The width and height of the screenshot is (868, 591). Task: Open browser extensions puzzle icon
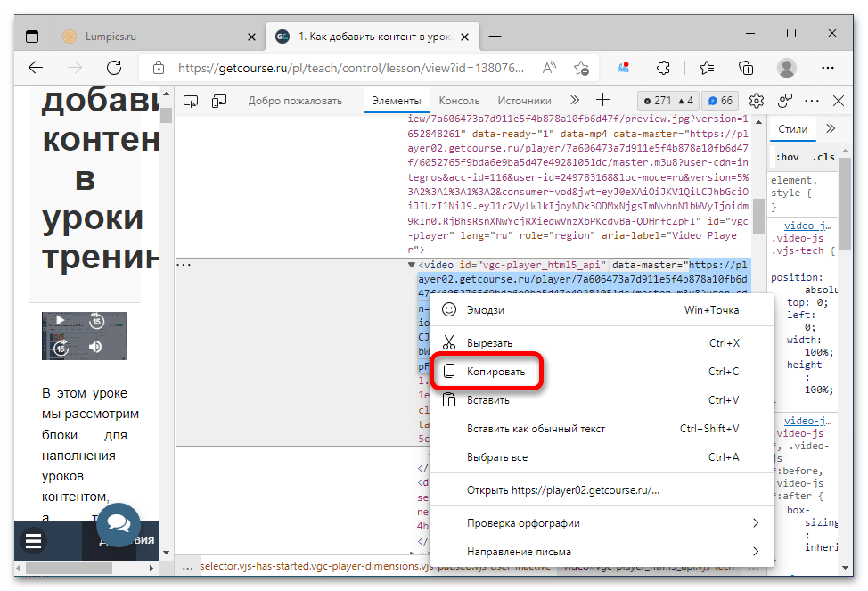pos(663,68)
